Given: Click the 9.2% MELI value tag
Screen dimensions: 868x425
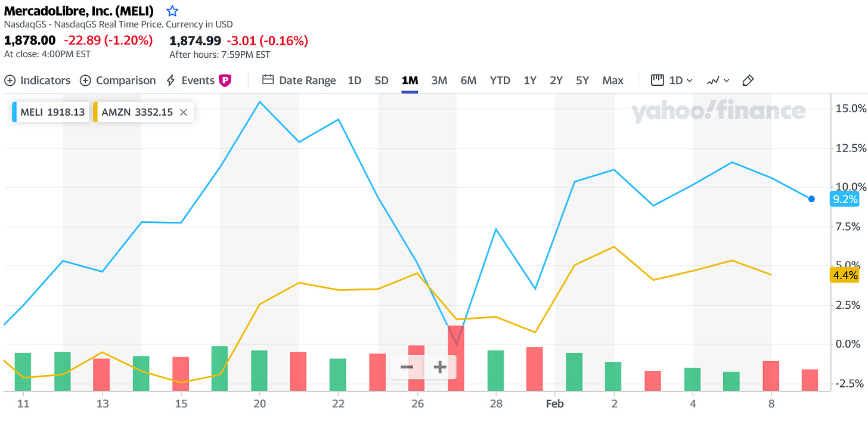Looking at the screenshot, I should (845, 200).
